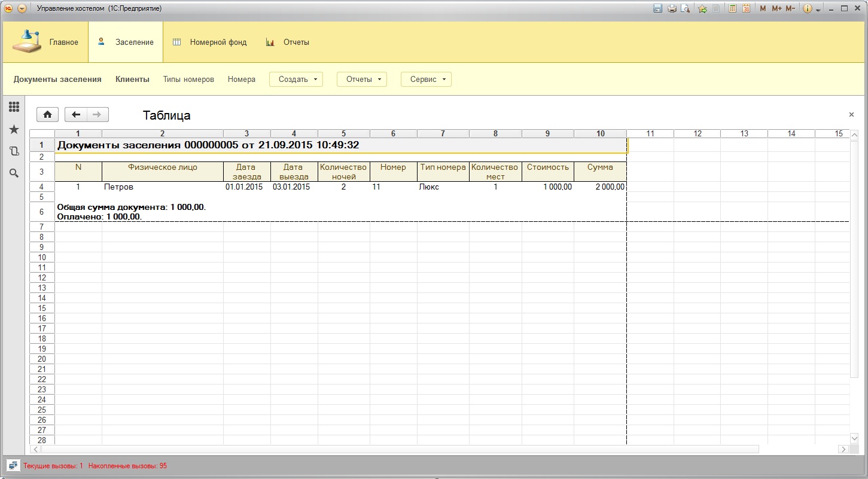Save the document with the floppy disk icon
The height and width of the screenshot is (479, 868).
(x=658, y=9)
